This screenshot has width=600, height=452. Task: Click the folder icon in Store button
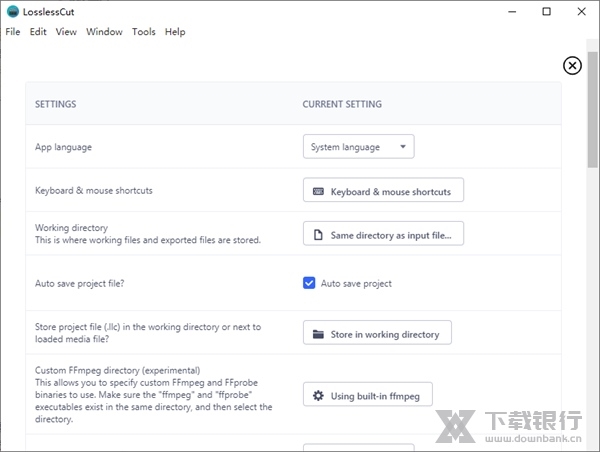[x=318, y=334]
